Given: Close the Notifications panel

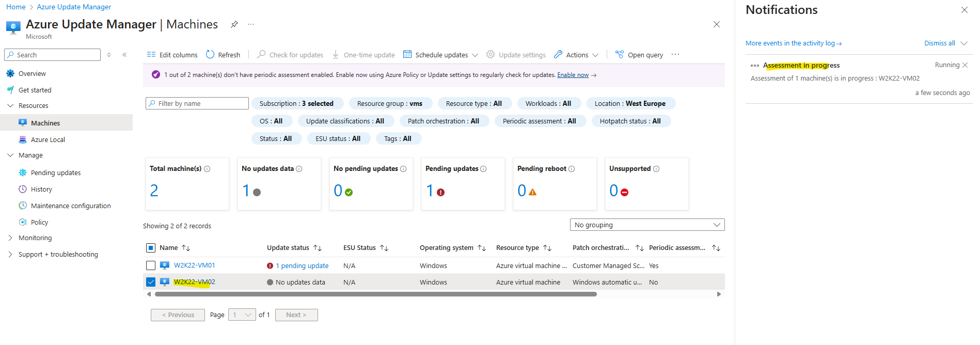Looking at the screenshot, I should coord(964,10).
